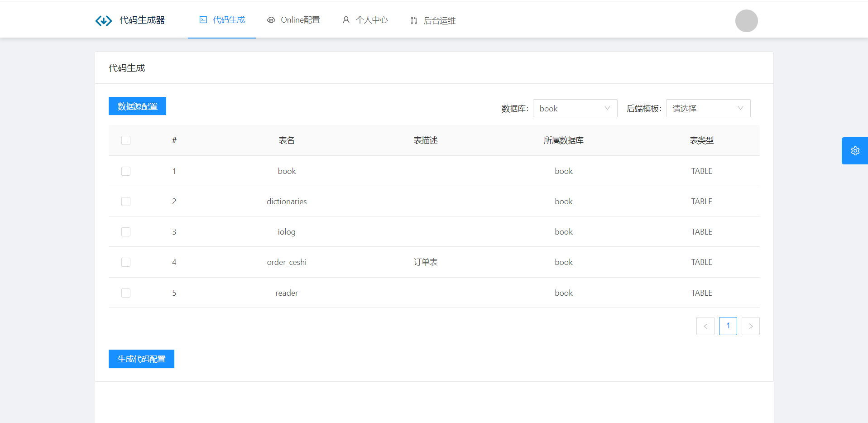Click TABLE type in the iolog row
Screen dimensions: 868x423
[702, 232]
